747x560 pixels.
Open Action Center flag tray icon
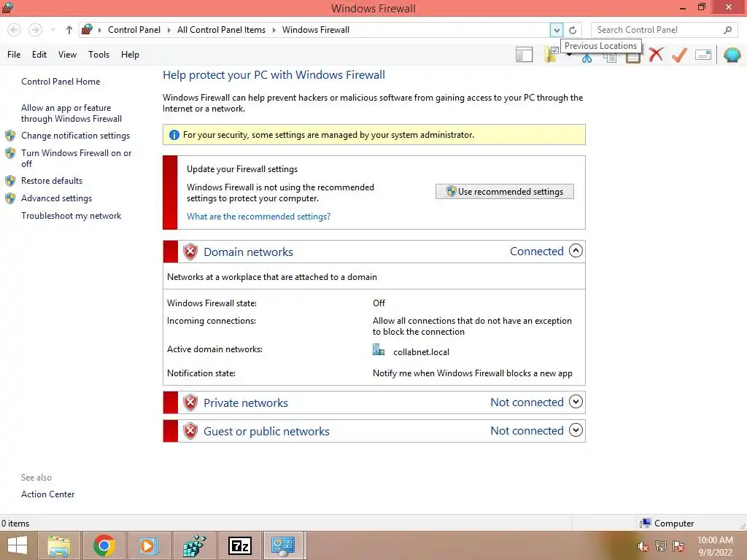tap(679, 546)
